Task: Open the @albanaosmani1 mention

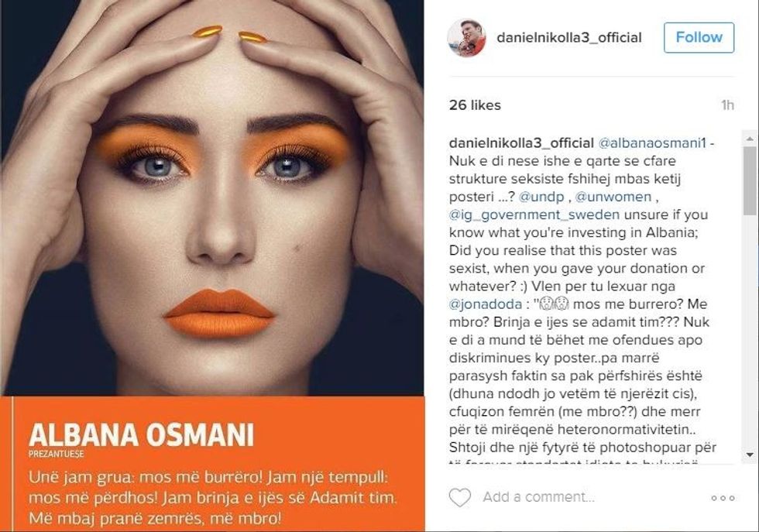Action: coord(652,142)
